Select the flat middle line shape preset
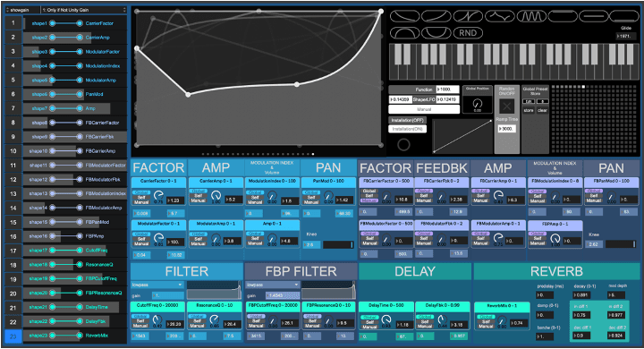The height and width of the screenshot is (349, 644). (593, 16)
